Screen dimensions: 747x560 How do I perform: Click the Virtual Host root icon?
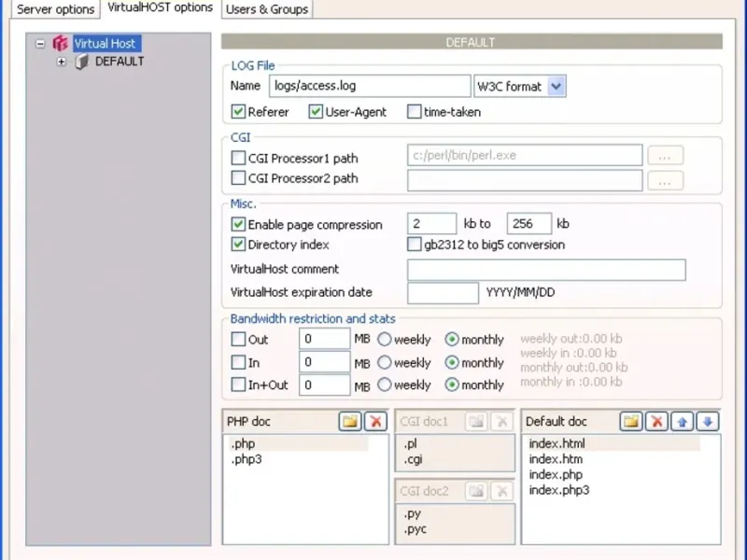(x=60, y=43)
